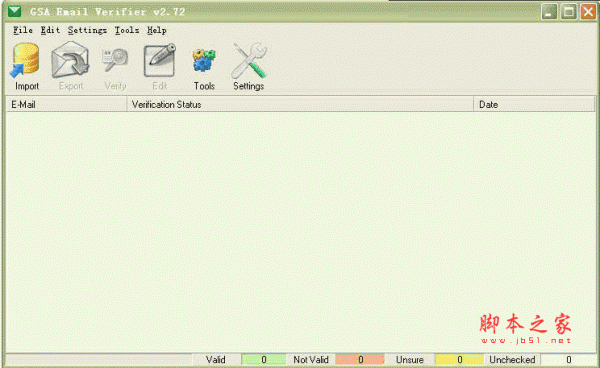The height and width of the screenshot is (368, 600).
Task: Sort by the E-Mail column header
Action: pos(66,104)
